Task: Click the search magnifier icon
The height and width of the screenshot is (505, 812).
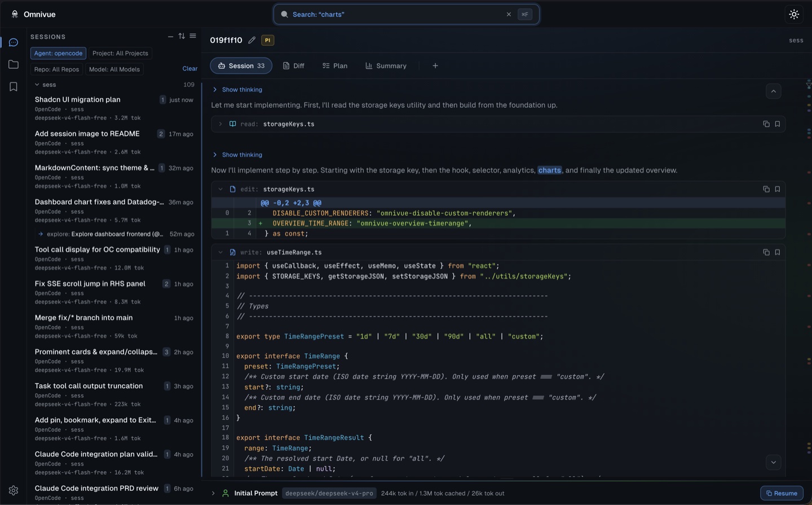Action: point(284,14)
